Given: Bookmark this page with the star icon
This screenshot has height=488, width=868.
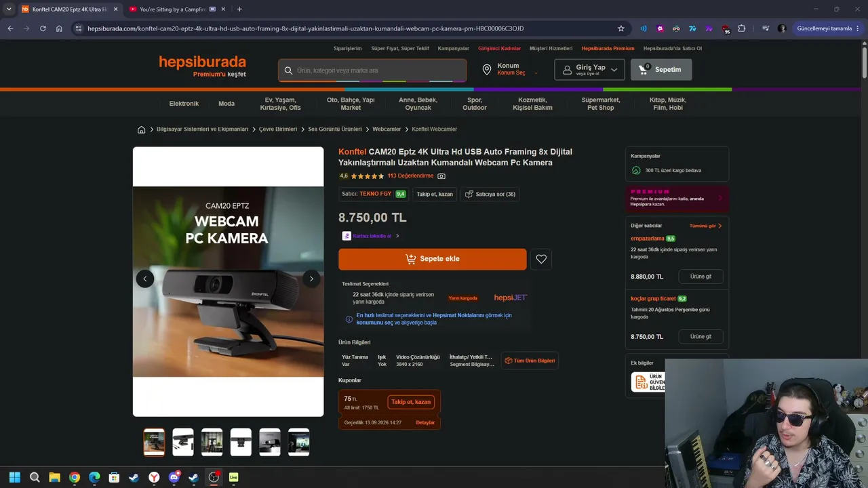Looking at the screenshot, I should pyautogui.click(x=620, y=28).
